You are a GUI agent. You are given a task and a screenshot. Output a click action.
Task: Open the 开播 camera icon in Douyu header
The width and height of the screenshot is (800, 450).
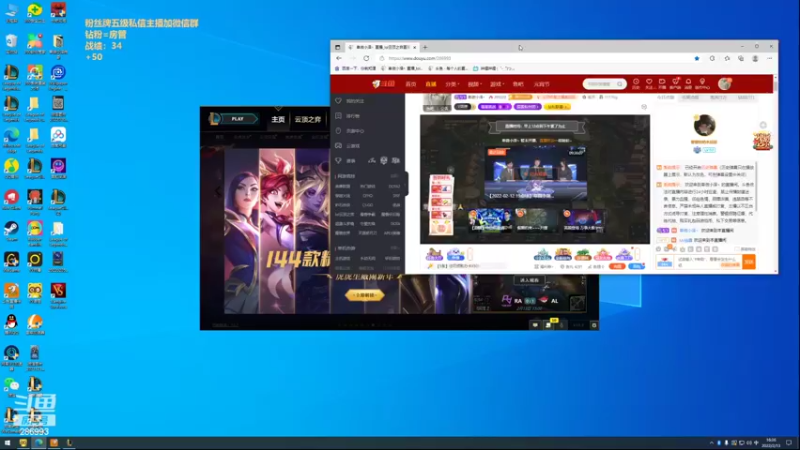662,83
